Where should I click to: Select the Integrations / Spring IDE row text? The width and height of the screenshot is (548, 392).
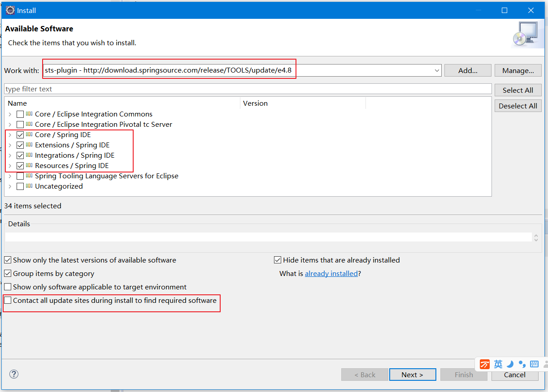pyautogui.click(x=74, y=155)
